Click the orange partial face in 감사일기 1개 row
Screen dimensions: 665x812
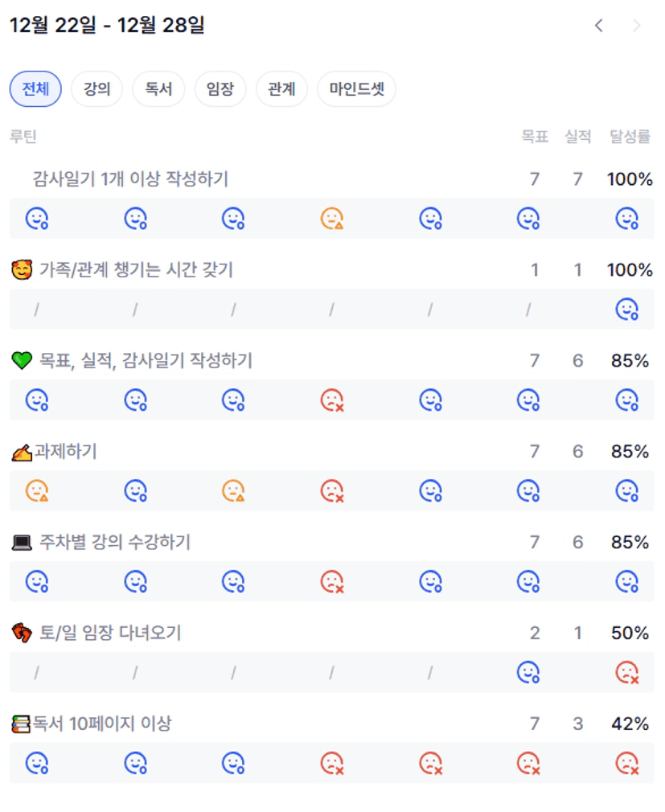click(332, 219)
